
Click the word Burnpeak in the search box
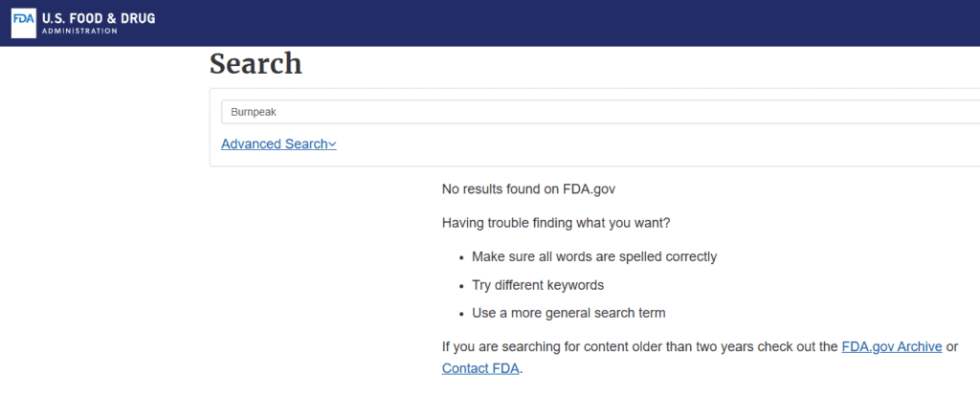253,113
